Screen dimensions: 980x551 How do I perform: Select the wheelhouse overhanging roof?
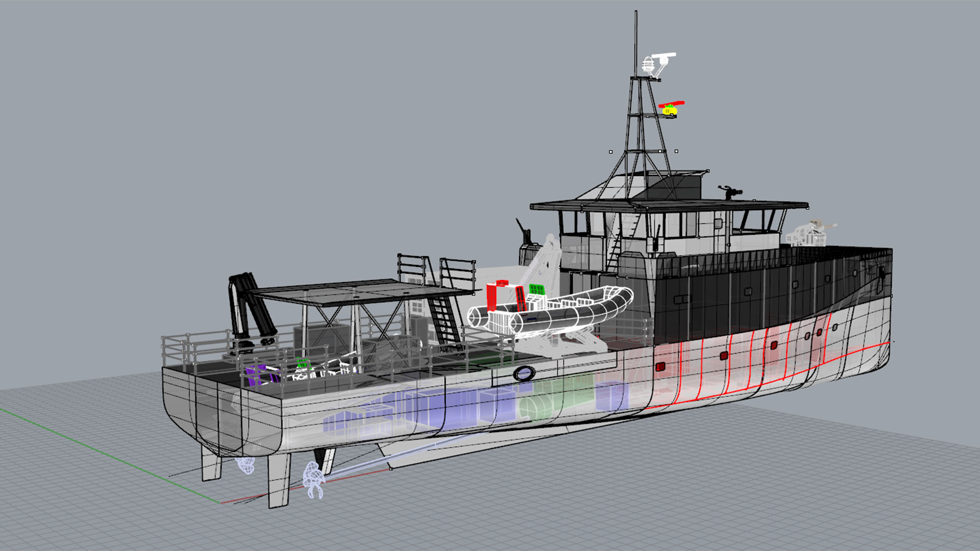669,205
